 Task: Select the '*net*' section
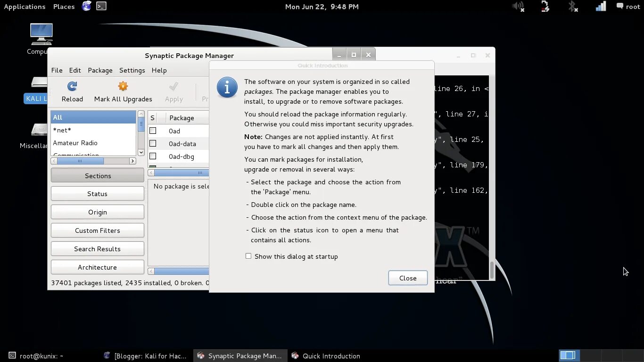(93, 130)
